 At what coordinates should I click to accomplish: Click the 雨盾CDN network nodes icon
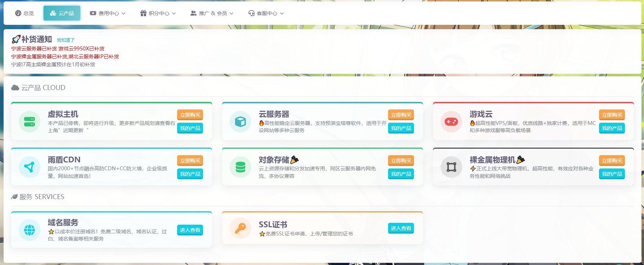[30, 167]
